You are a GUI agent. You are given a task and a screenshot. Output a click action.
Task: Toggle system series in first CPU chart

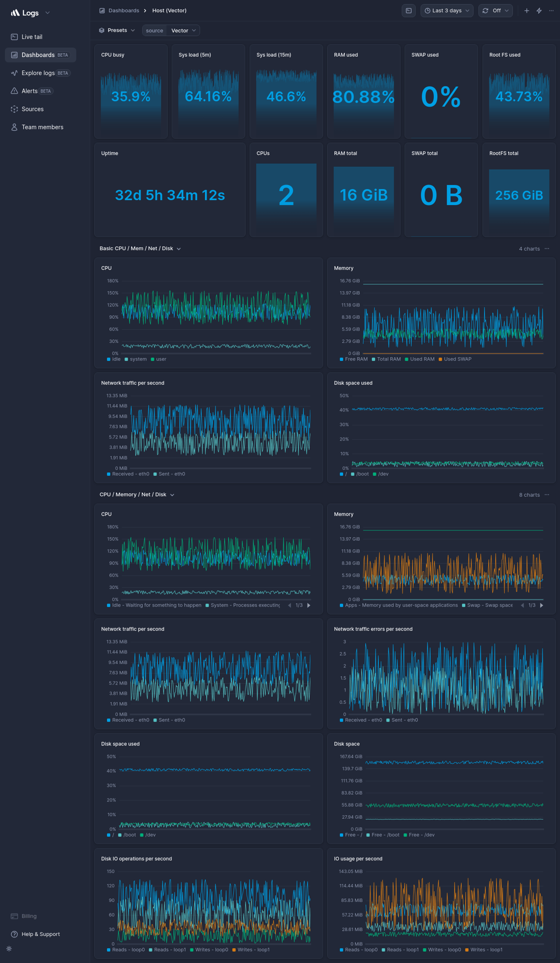tap(135, 359)
